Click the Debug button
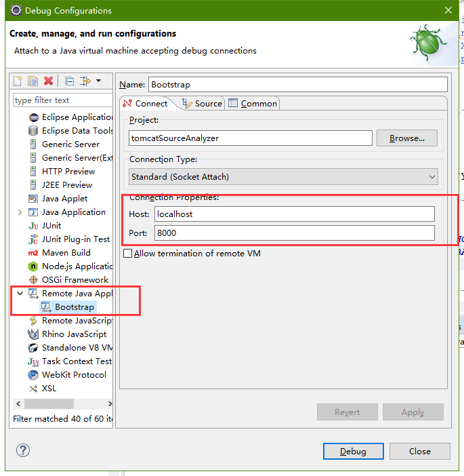 (x=354, y=452)
